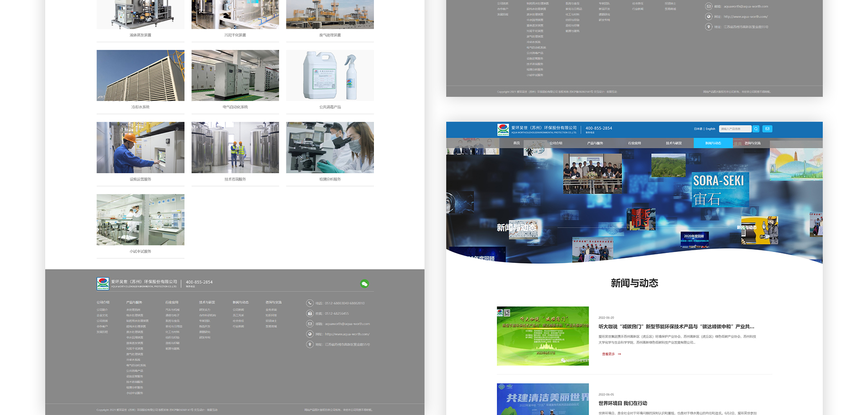Open the 小试中试服务 lab image

pyautogui.click(x=141, y=220)
